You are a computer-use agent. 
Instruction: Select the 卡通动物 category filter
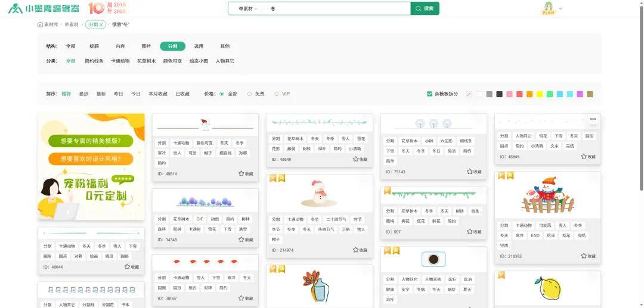(x=120, y=61)
